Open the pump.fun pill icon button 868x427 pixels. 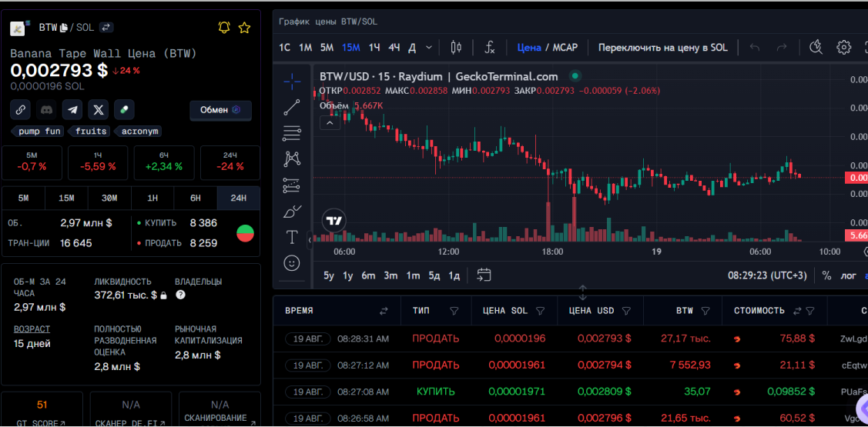125,109
